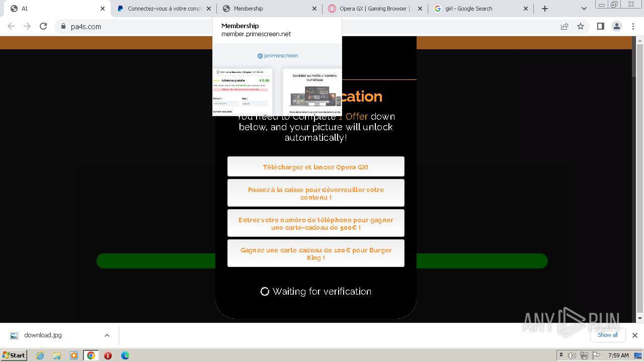Switch to the AI tab

55,9
